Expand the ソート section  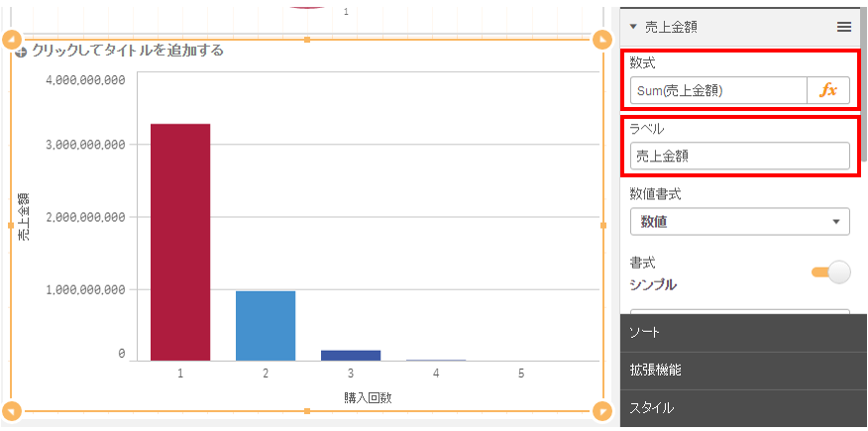coord(743,332)
